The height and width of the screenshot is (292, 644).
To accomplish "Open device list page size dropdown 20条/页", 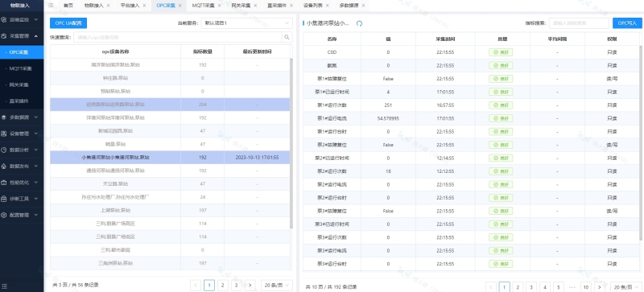I will click(x=277, y=285).
